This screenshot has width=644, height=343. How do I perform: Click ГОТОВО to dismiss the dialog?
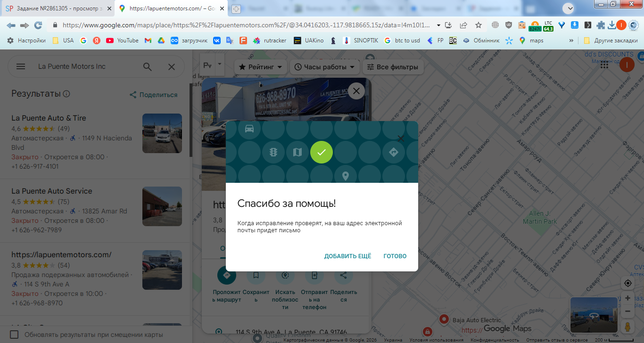(395, 256)
